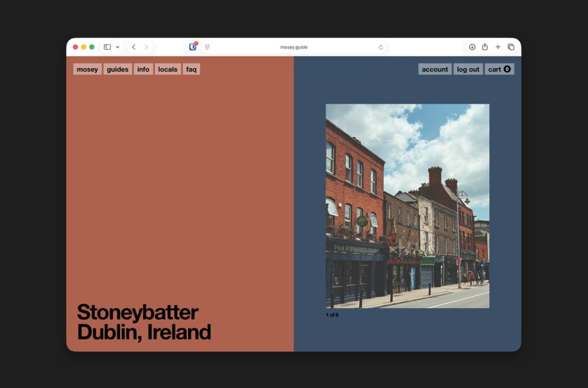
Task: Minimize the window with the yellow button
Action: 83,47
